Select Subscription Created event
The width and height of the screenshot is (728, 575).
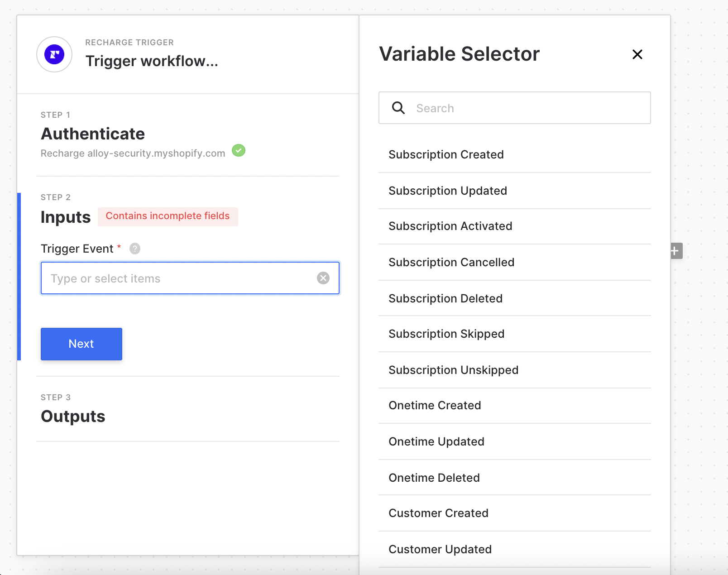pyautogui.click(x=446, y=155)
